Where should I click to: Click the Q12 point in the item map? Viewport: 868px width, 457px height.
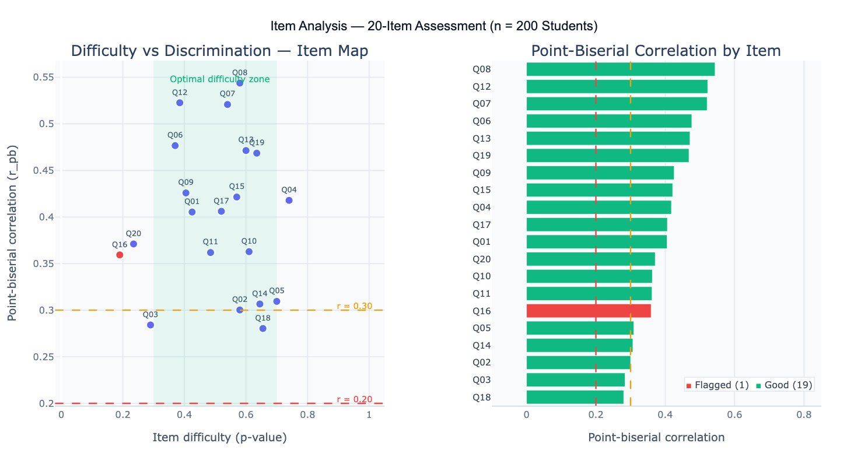pyautogui.click(x=180, y=103)
